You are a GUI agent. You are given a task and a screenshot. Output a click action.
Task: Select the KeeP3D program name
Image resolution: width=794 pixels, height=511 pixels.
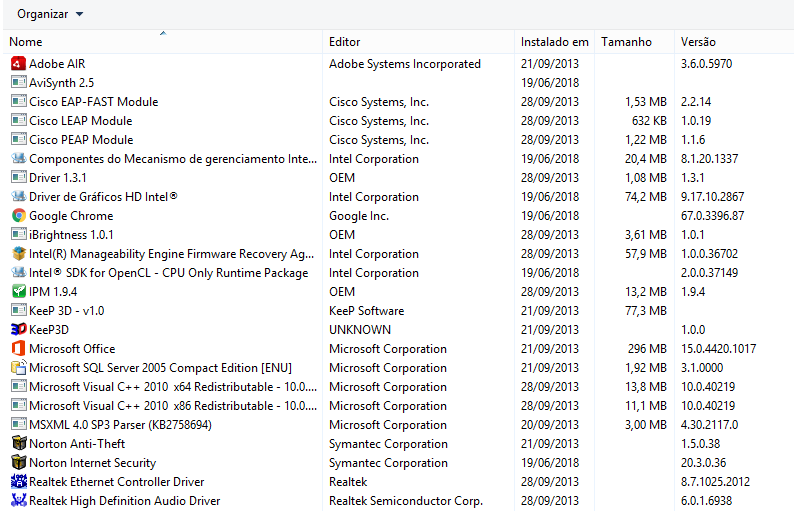pyautogui.click(x=49, y=330)
